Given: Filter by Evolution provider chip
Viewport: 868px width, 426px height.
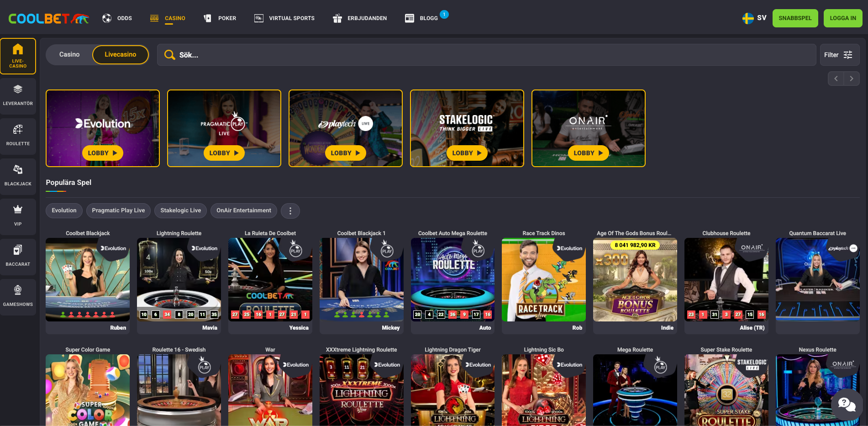Looking at the screenshot, I should point(64,210).
